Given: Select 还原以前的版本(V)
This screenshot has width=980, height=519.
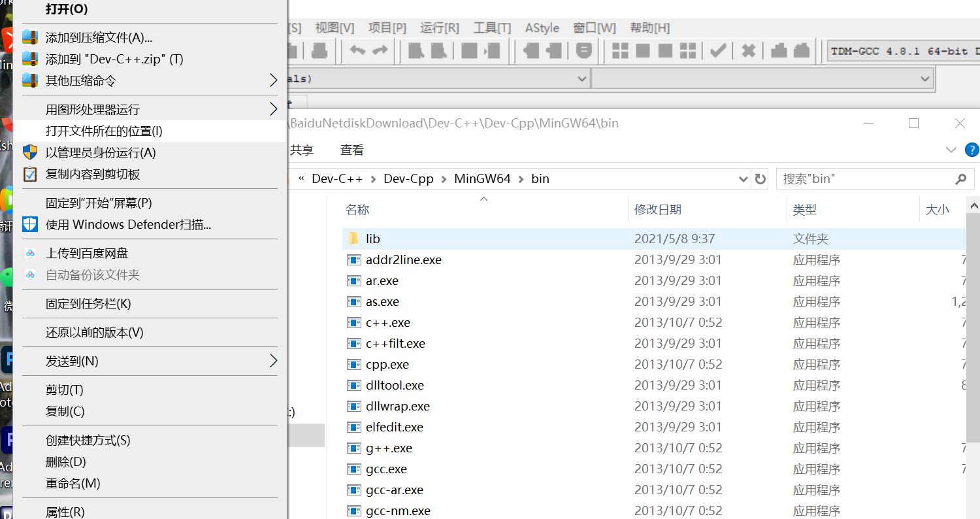Looking at the screenshot, I should [150, 332].
